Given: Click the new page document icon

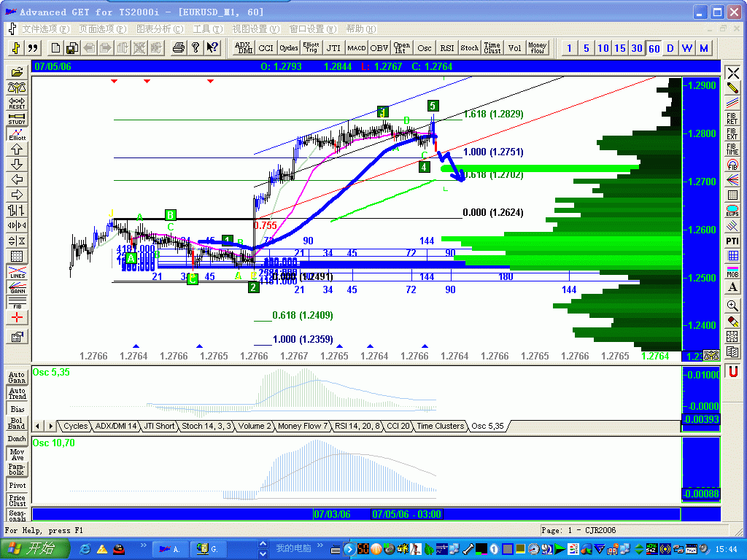Looking at the screenshot, I should [x=55, y=47].
